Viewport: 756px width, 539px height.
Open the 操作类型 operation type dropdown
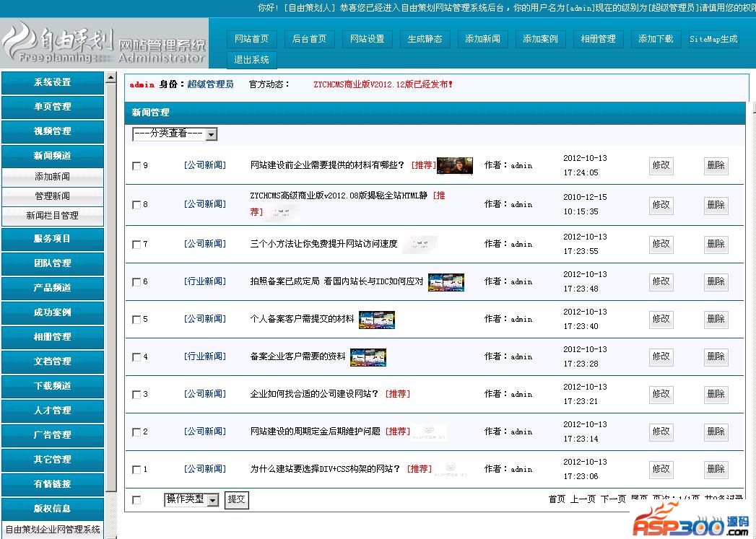pos(191,499)
